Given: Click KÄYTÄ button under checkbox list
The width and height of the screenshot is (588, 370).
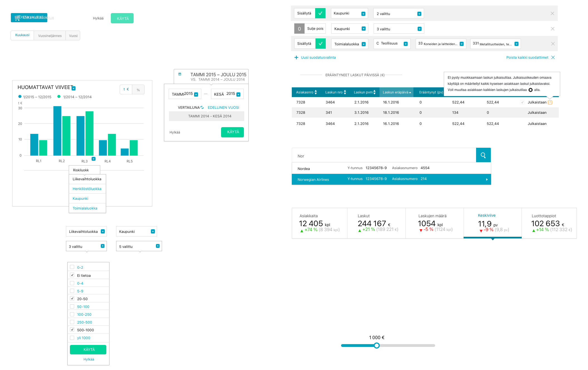Looking at the screenshot, I should coord(88,349).
